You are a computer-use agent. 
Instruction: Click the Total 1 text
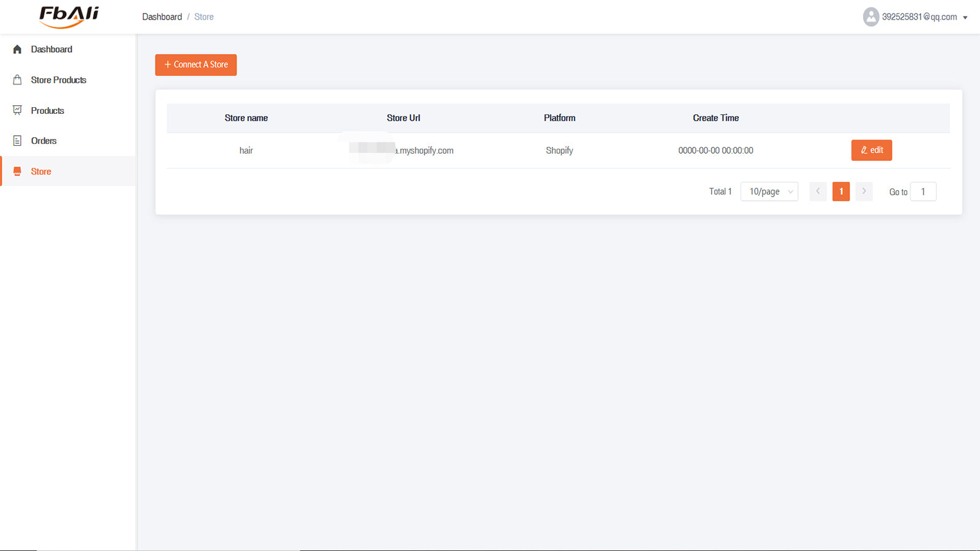coord(720,192)
